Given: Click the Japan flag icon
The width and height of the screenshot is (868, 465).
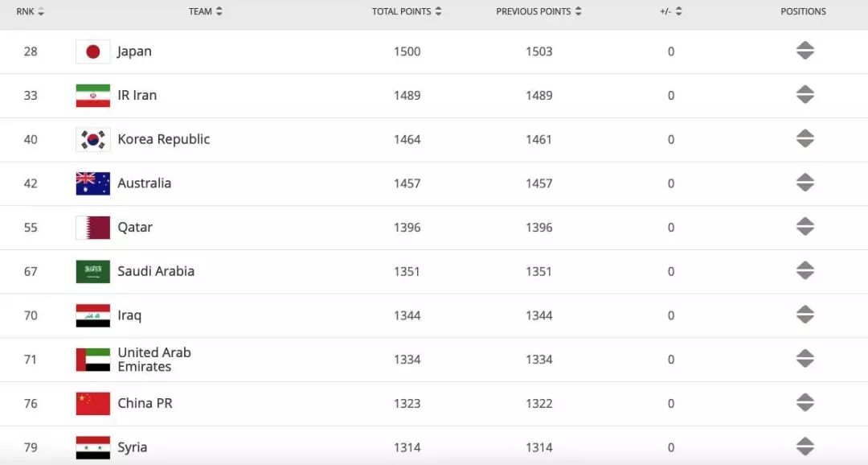Looking at the screenshot, I should click(93, 51).
